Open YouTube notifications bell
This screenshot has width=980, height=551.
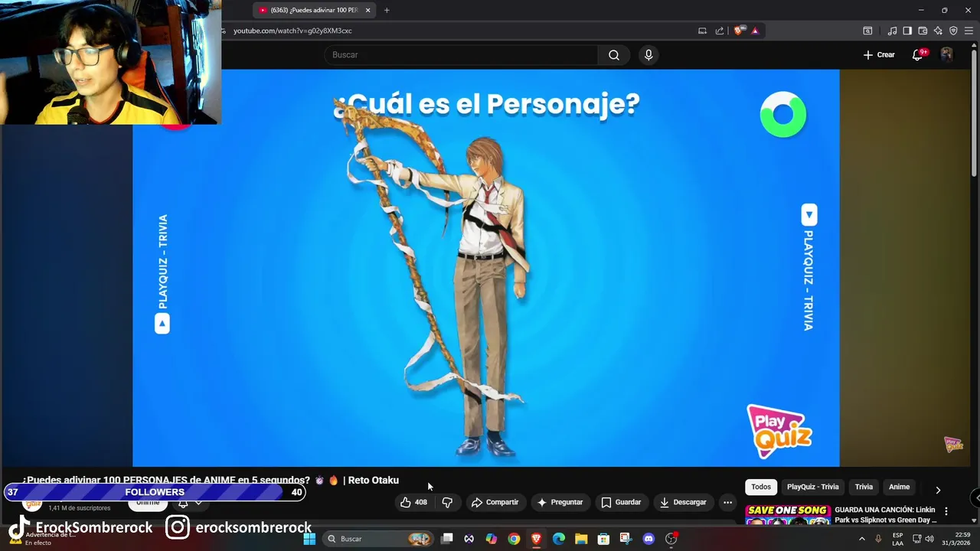pyautogui.click(x=918, y=55)
